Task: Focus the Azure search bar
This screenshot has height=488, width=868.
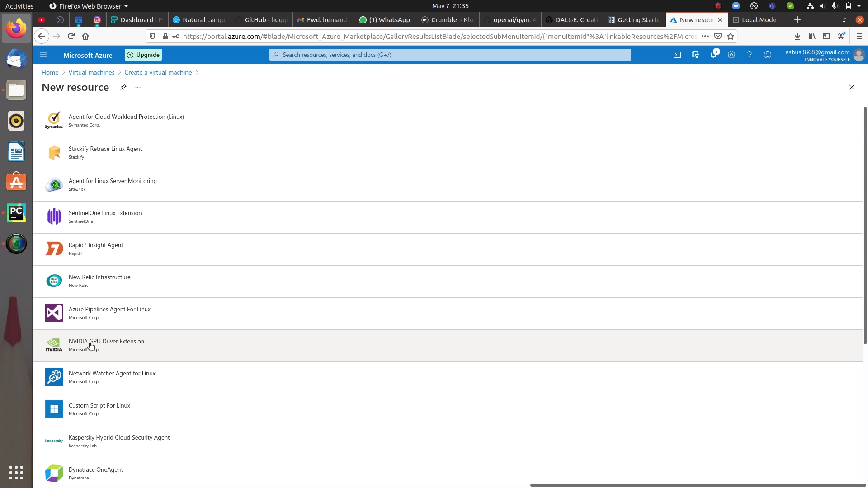Action: tap(450, 55)
